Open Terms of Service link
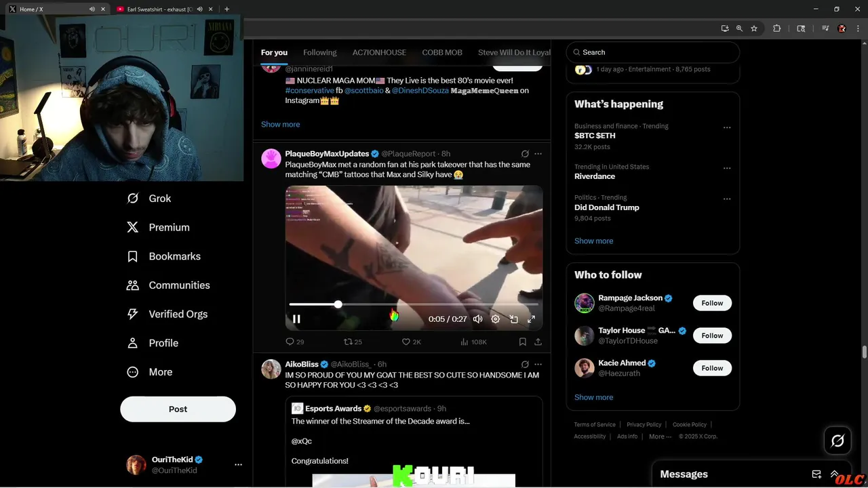868x488 pixels. [595, 424]
